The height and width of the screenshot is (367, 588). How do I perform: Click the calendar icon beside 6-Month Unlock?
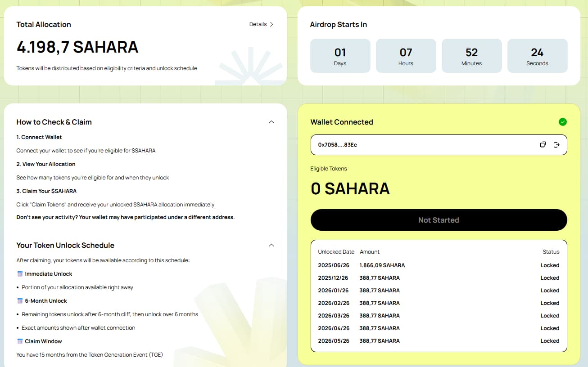pyautogui.click(x=20, y=301)
